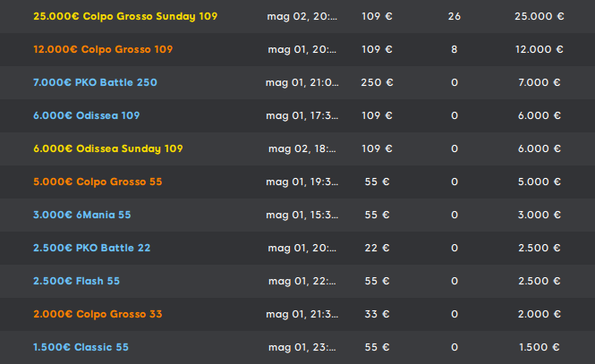Screen dimensions: 595x364
Task: Click the 26 players count cell
Action: (455, 16)
